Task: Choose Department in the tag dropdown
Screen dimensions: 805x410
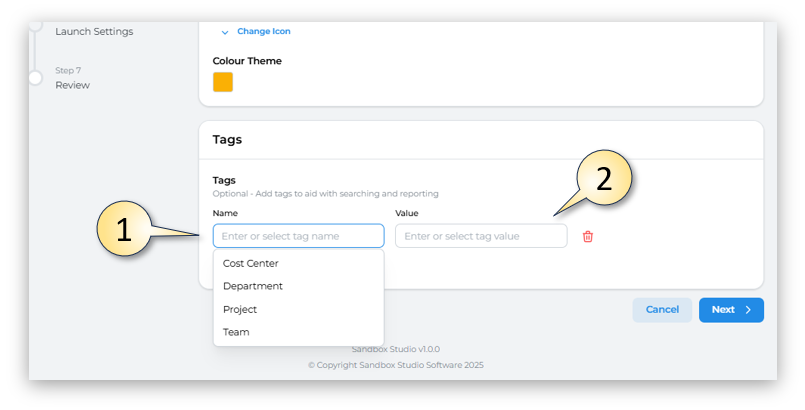Action: click(x=253, y=286)
